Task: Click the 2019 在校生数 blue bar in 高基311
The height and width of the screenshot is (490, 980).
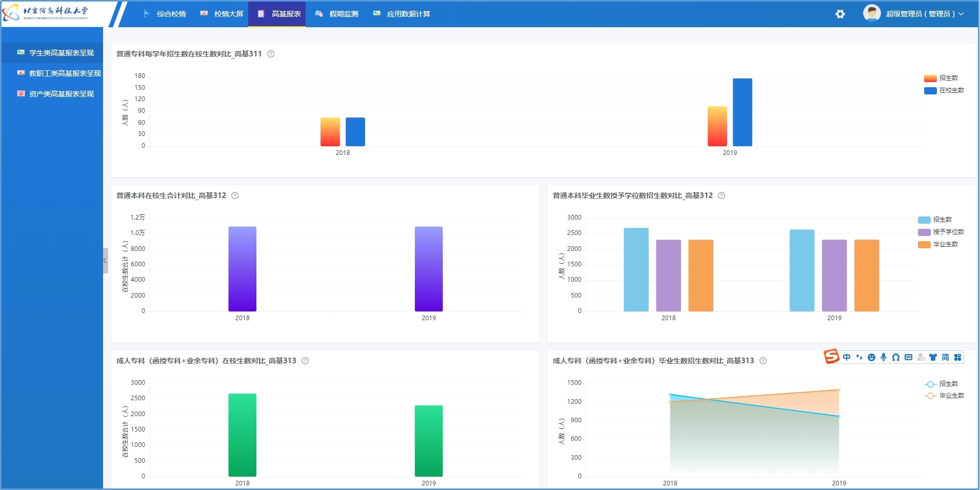Action: point(743,112)
